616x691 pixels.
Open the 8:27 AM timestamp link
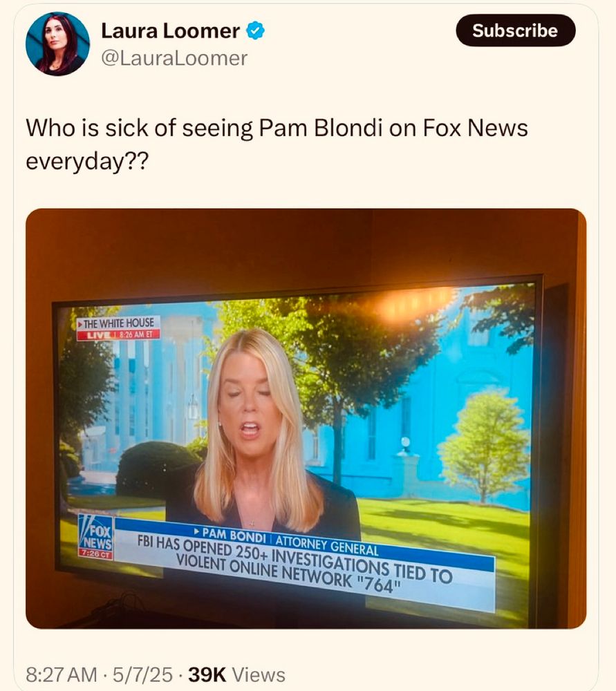pyautogui.click(x=62, y=674)
